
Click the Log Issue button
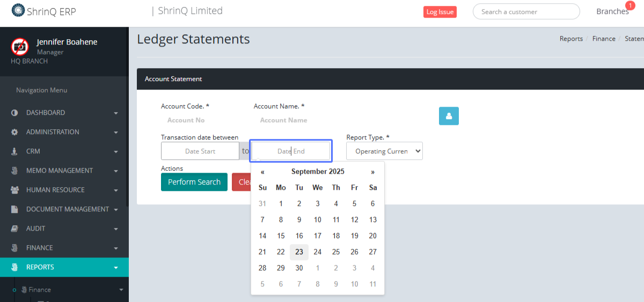click(x=440, y=12)
